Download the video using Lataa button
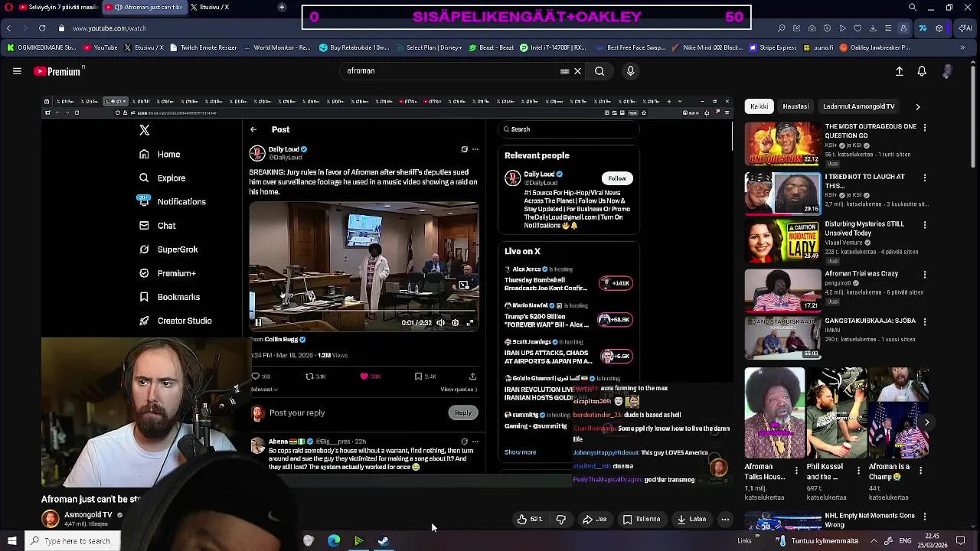Image resolution: width=980 pixels, height=551 pixels. coord(691,519)
